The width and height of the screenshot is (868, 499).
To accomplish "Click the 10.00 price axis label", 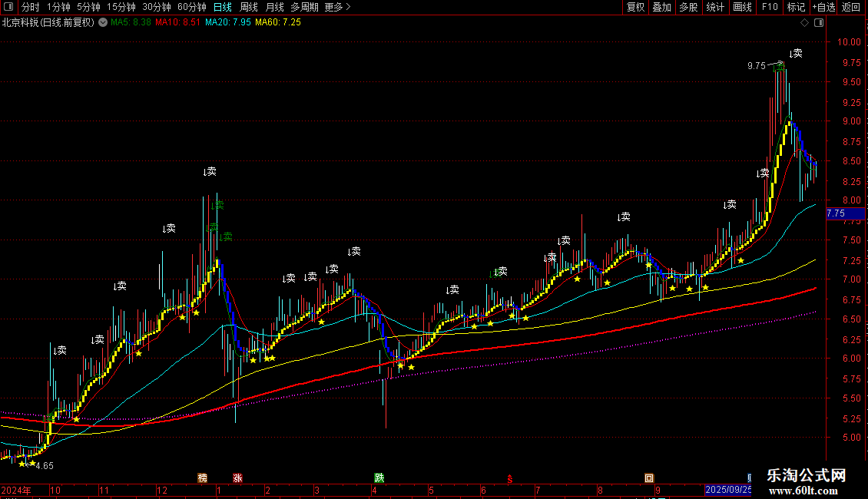I will click(x=849, y=42).
